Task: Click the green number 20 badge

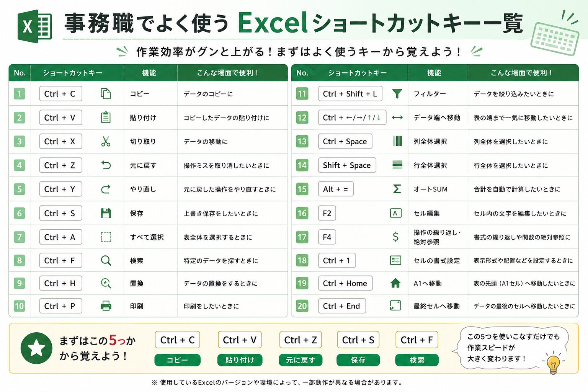Action: click(302, 306)
